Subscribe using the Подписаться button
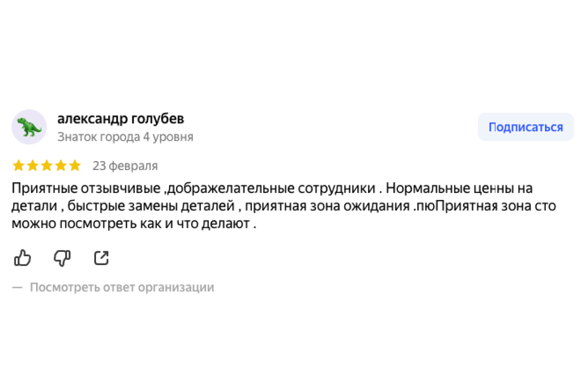Viewport: 588px width, 392px height. 525,127
